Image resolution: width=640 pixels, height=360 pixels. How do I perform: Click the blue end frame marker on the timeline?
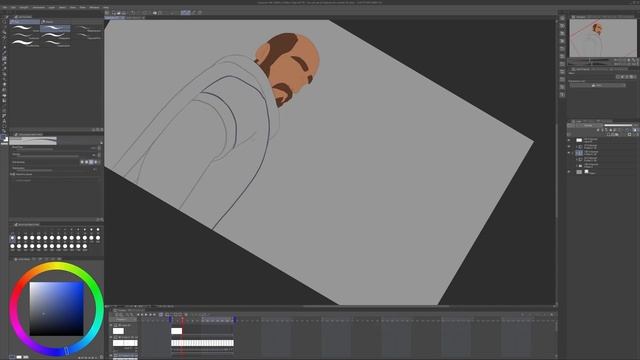coord(234,320)
